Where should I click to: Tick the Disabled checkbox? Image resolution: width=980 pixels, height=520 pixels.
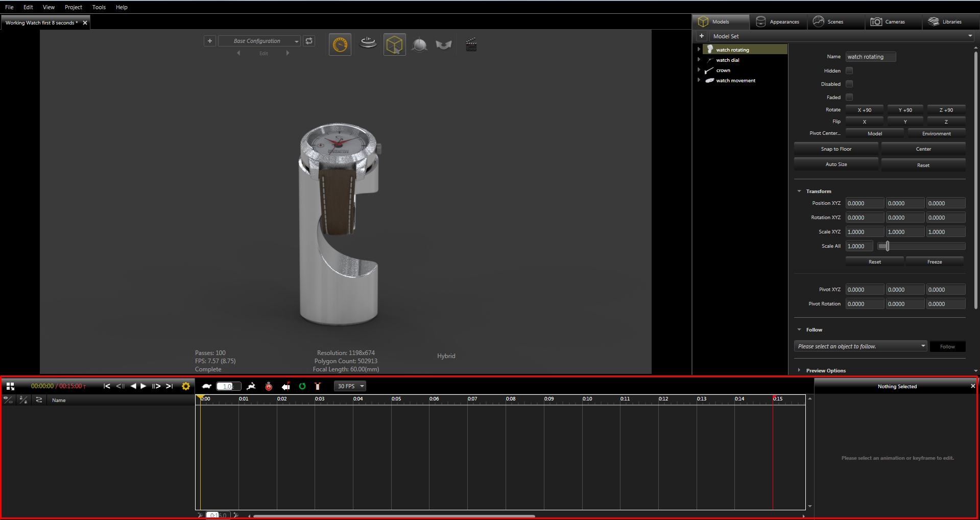click(849, 84)
